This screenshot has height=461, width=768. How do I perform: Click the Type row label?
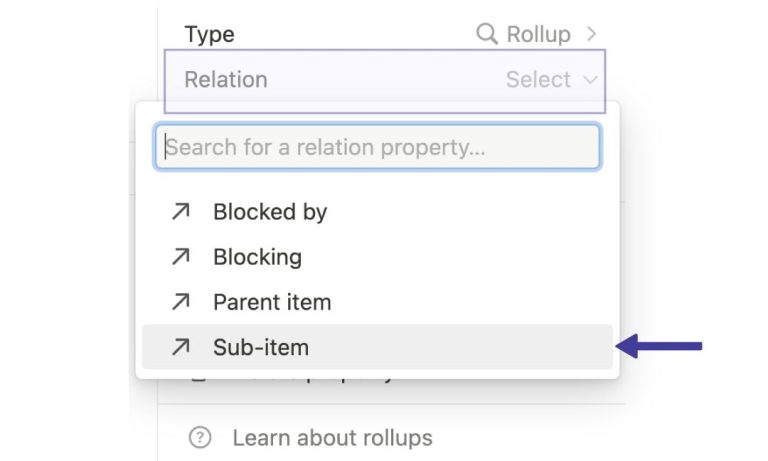(x=209, y=34)
